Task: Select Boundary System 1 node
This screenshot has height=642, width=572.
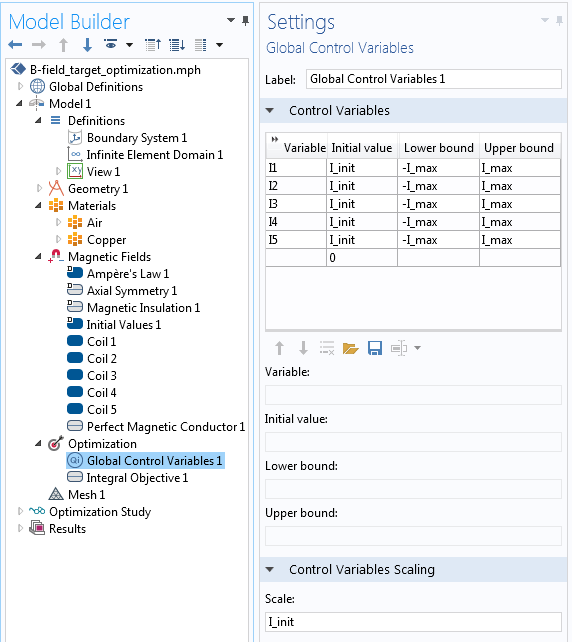Action: 137,138
